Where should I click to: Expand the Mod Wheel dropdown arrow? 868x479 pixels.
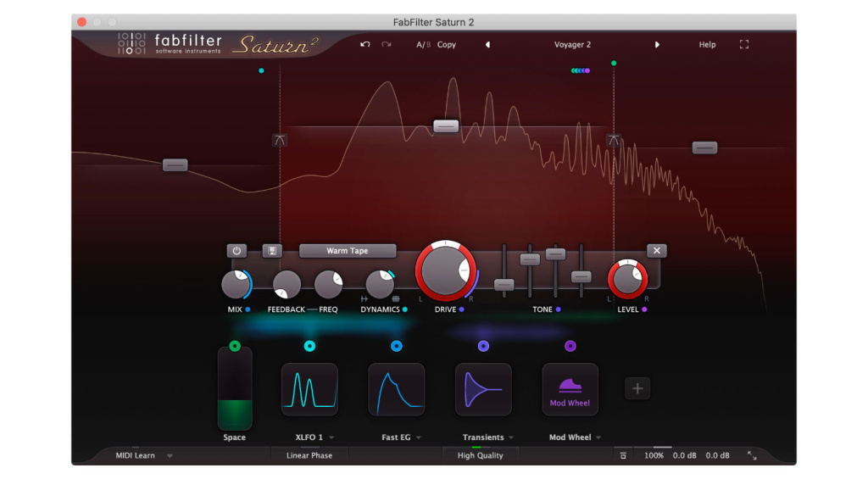(x=598, y=437)
